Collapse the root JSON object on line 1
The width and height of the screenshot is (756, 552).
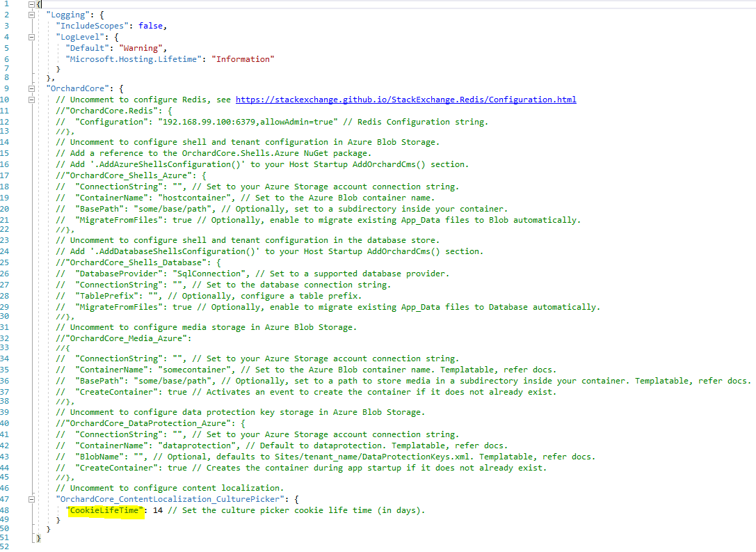(31, 4)
